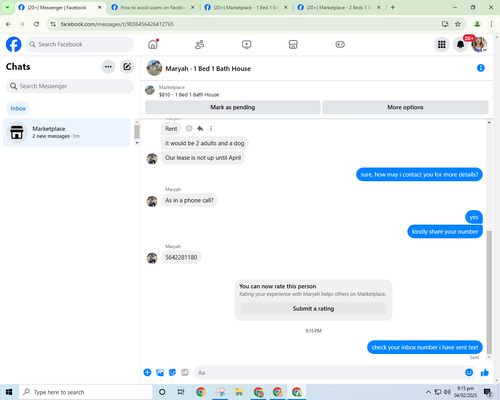The image size is (500, 400).
Task: Attach a photo with the image icon
Action: tap(160, 372)
